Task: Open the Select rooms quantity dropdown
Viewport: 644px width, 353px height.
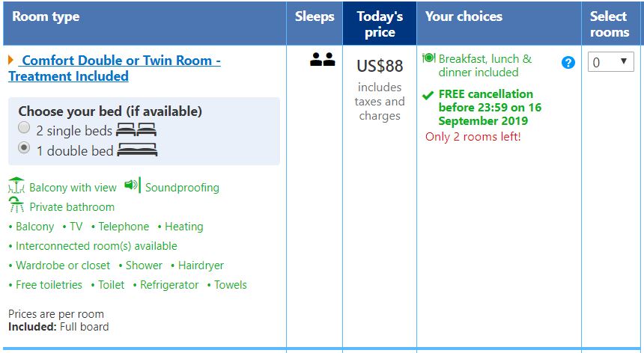Action: click(611, 62)
